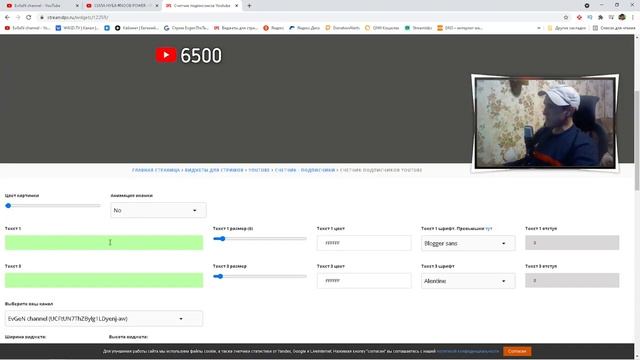The image size is (640, 360).
Task: Follow the YouTube breadcrumb link
Action: pos(259,170)
